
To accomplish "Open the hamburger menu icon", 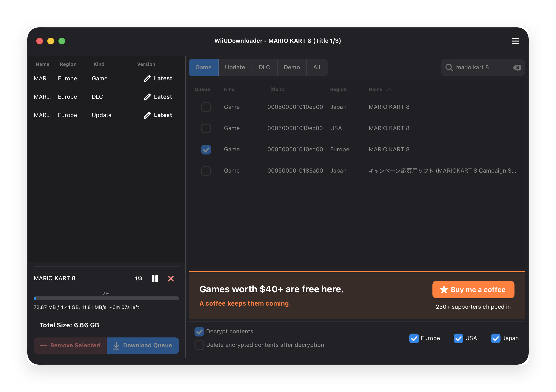I will [x=515, y=41].
